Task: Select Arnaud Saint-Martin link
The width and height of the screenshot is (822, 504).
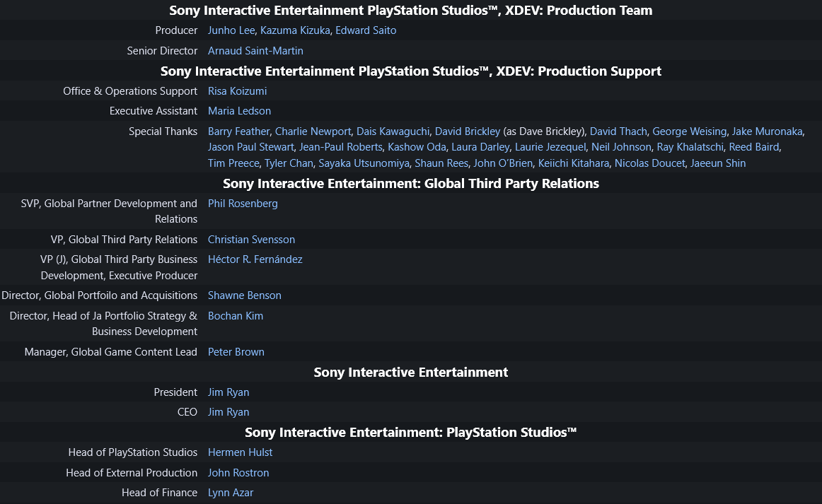Action: click(255, 51)
